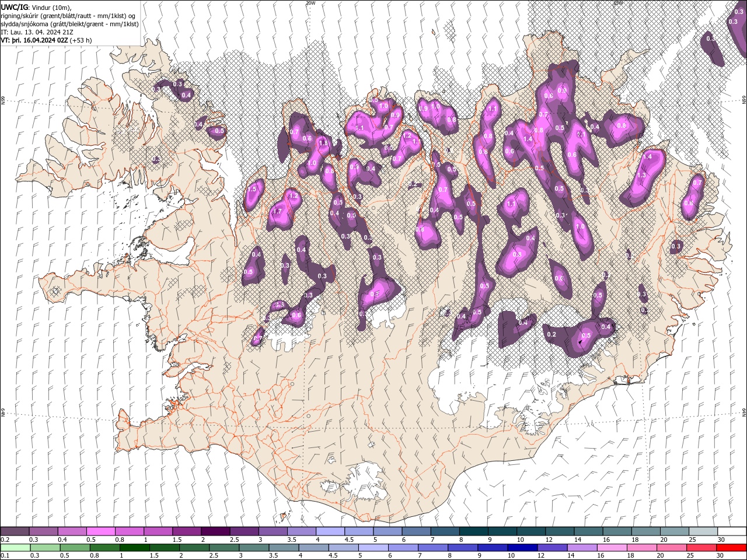Image resolution: width=747 pixels, height=560 pixels.
Task: Click the UWC/IG title in the header box
Action: 14,7
